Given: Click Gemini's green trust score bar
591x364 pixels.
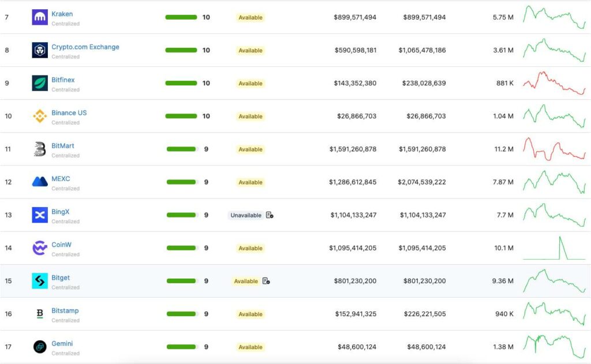Looking at the screenshot, I should [181, 347].
